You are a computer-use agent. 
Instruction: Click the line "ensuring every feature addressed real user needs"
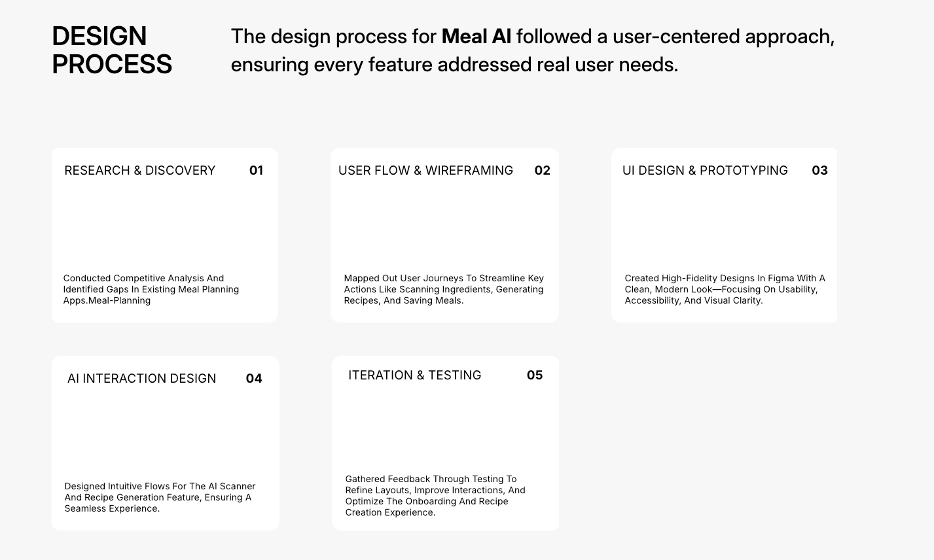pyautogui.click(x=454, y=65)
